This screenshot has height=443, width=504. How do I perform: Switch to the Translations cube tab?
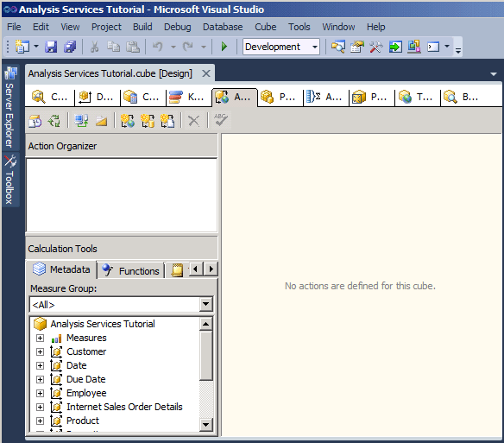click(x=417, y=97)
